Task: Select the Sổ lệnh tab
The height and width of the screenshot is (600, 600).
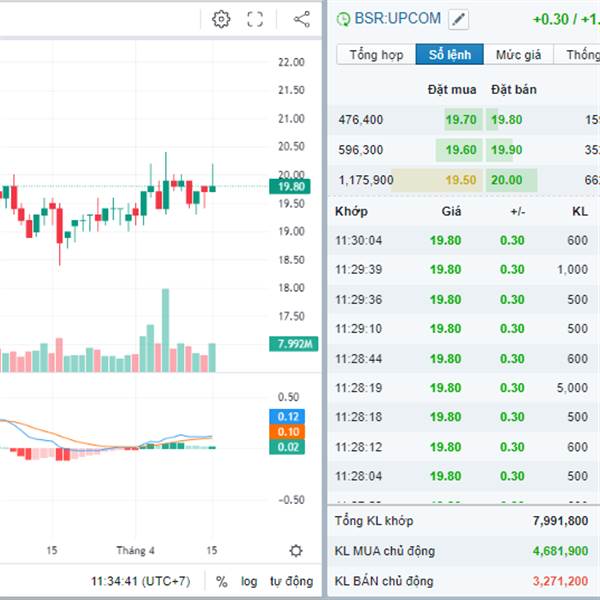Action: 450,55
